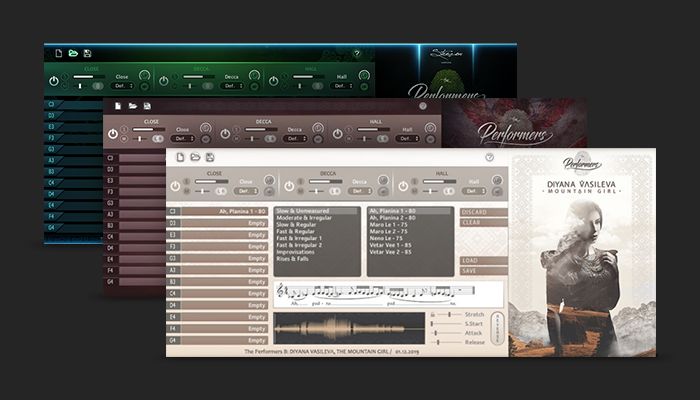Select Moderate & Irregular category

304,218
